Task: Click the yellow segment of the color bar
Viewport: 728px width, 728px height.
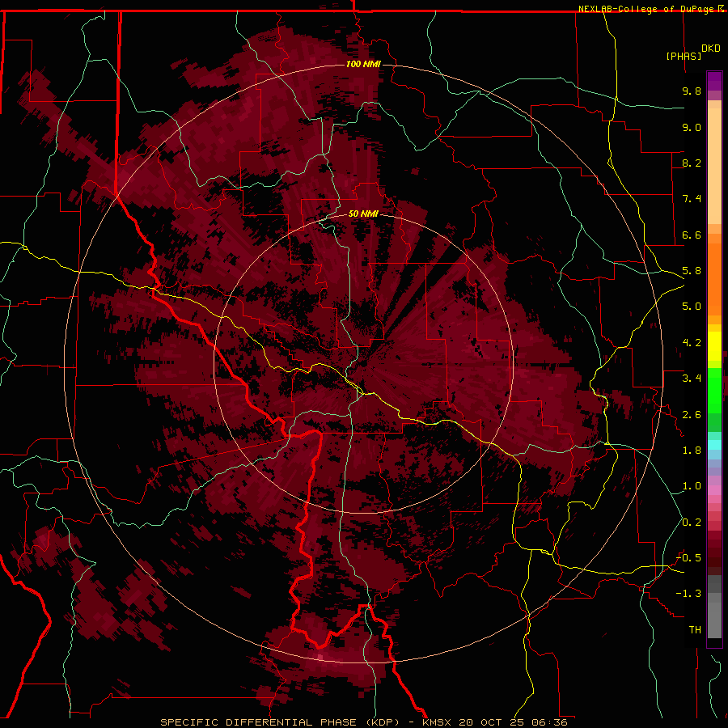Action: click(x=714, y=346)
